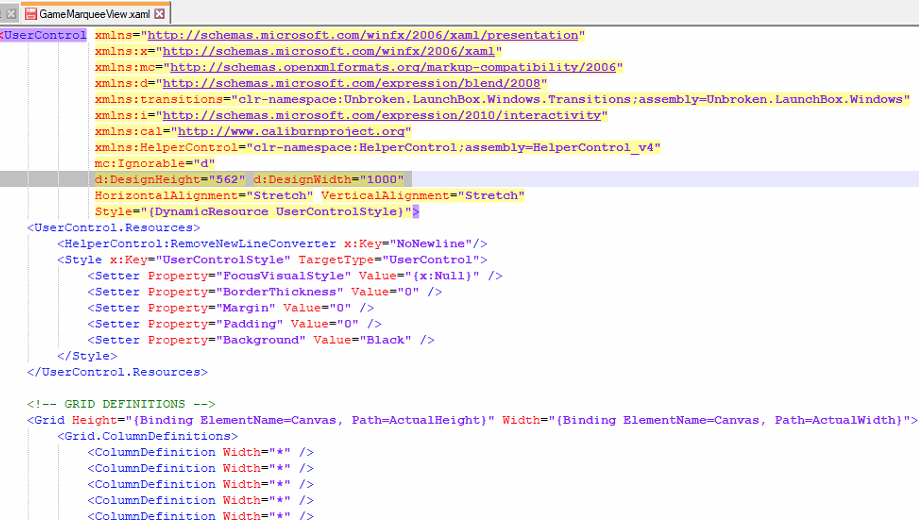The height and width of the screenshot is (520, 919).
Task: Click the VerticalAlignment="Stretch" attribute
Action: click(x=423, y=196)
